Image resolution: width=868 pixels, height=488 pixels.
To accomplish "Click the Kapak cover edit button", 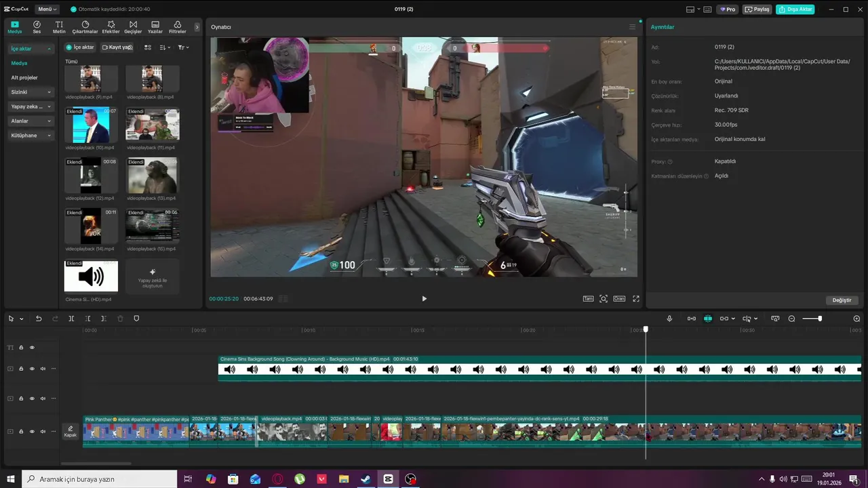I will [x=70, y=431].
